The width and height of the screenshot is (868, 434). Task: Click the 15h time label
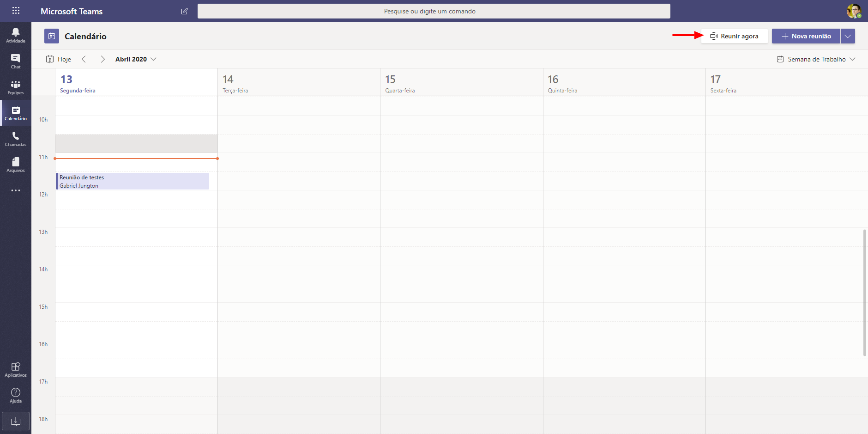point(43,307)
